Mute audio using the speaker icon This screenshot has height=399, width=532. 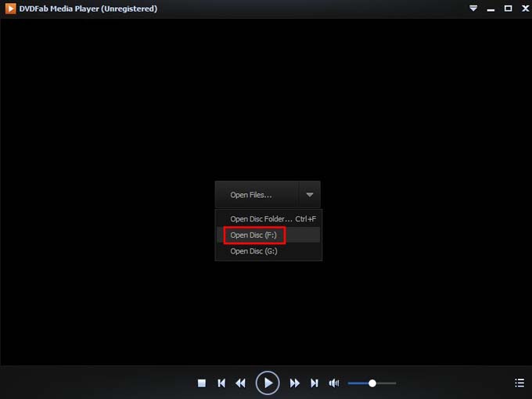(x=334, y=383)
